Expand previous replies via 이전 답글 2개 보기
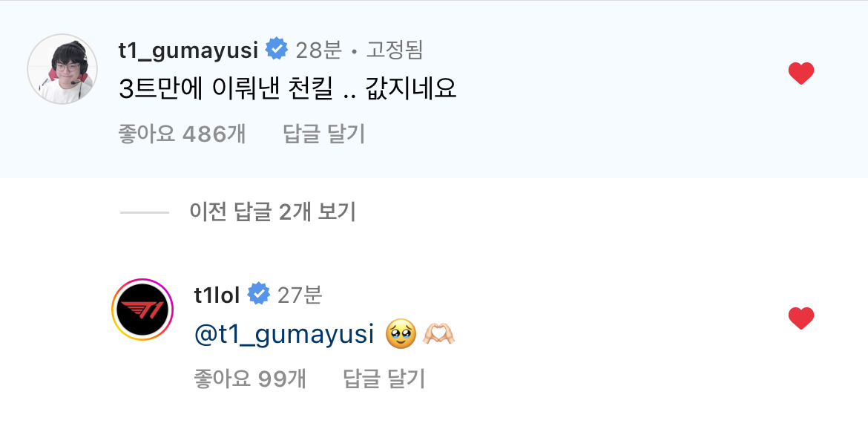The image size is (868, 432). click(273, 212)
